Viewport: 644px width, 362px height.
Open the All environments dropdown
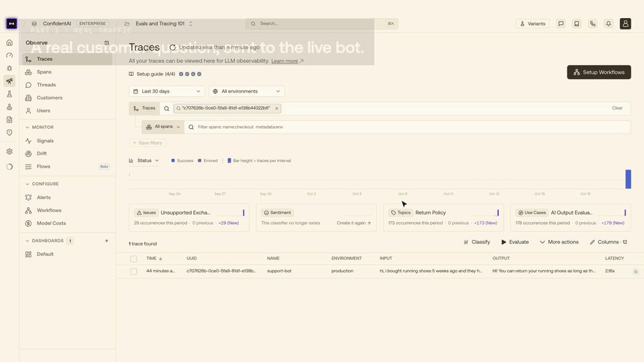246,91
